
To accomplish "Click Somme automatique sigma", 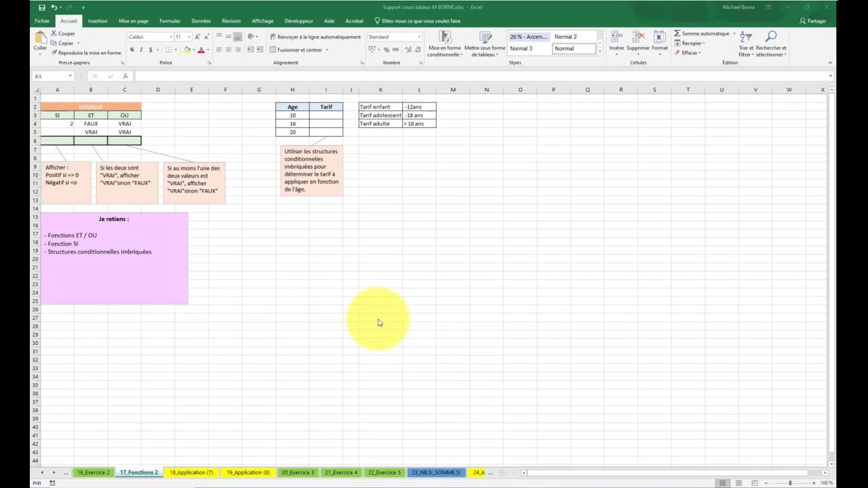I will [702, 33].
